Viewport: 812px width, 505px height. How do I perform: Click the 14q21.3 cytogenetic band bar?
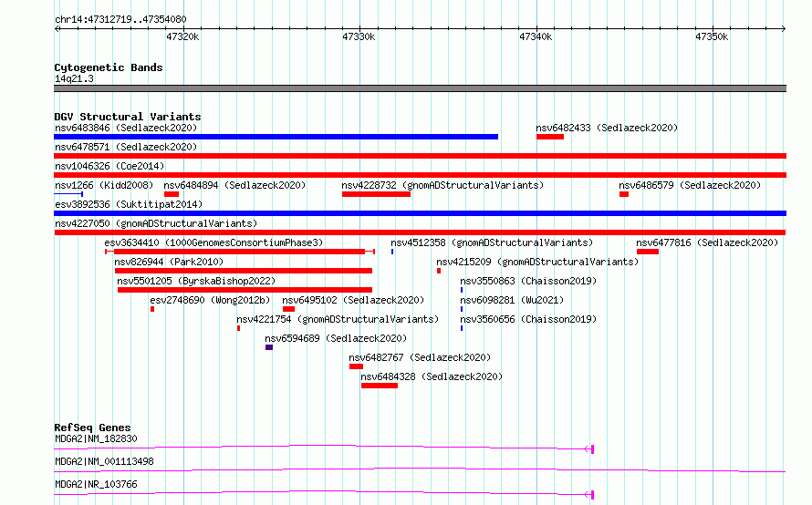coord(420,88)
